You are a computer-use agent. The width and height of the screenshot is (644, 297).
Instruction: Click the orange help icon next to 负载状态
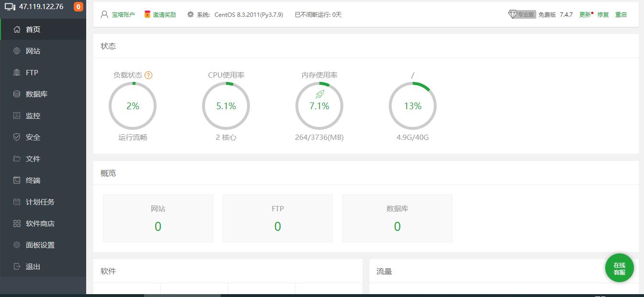(x=148, y=75)
